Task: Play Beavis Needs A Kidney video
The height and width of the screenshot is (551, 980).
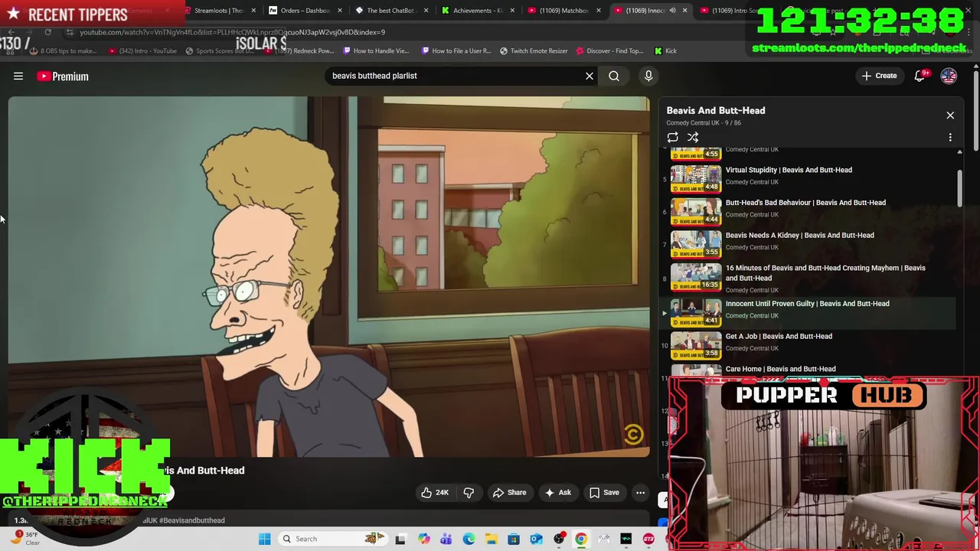Action: click(799, 236)
